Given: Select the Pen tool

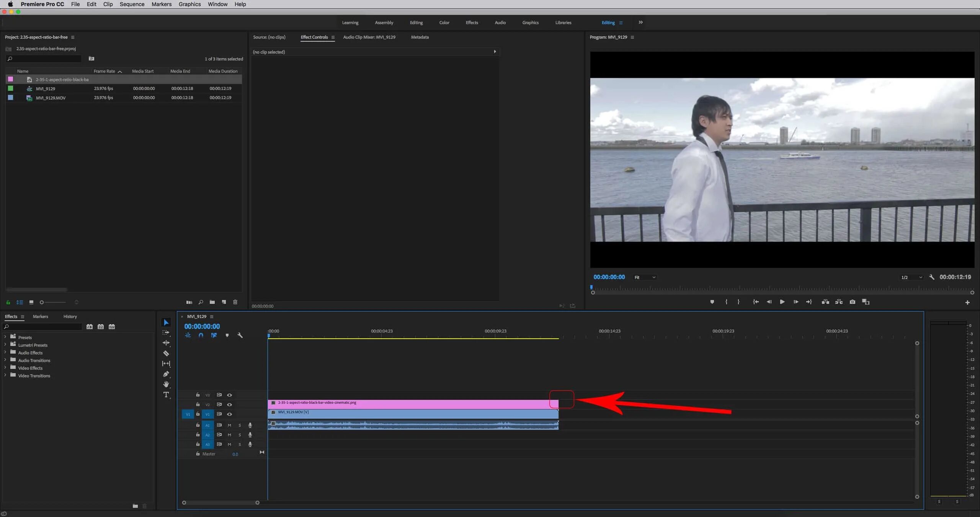Looking at the screenshot, I should [167, 374].
